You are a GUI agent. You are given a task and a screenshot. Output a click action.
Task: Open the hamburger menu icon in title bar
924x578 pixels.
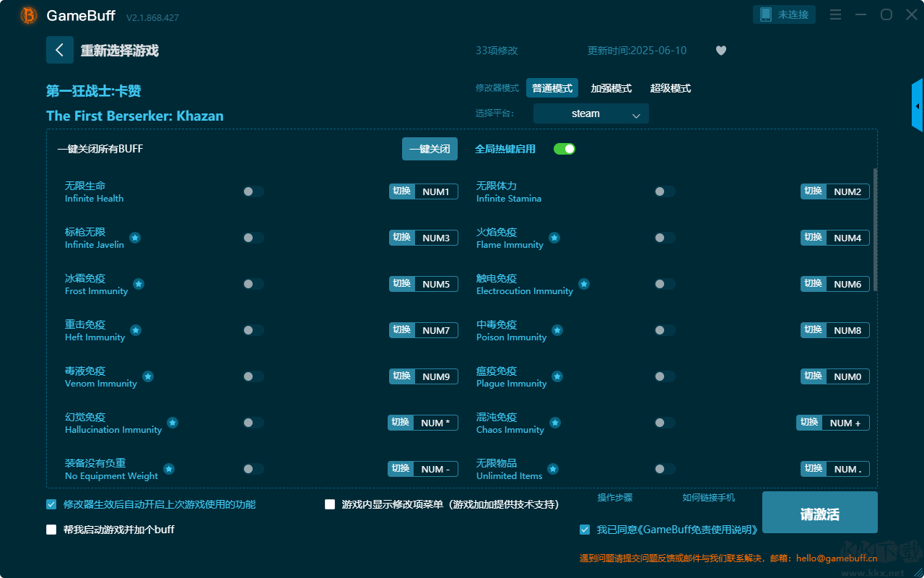(835, 14)
